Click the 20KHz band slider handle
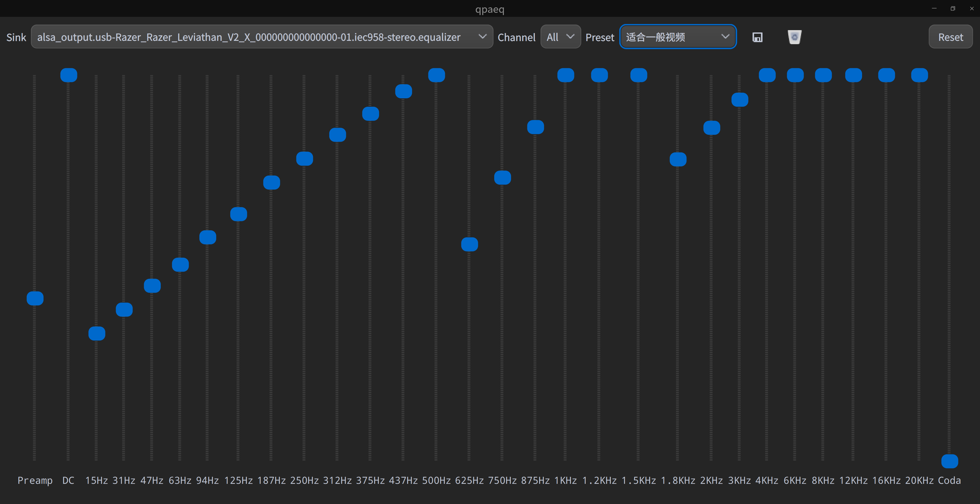 click(x=919, y=75)
